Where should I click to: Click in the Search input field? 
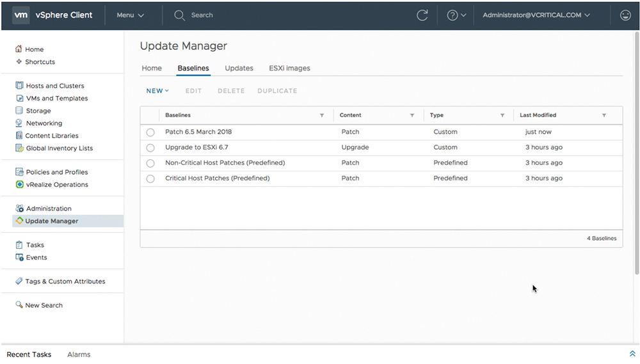tap(202, 15)
